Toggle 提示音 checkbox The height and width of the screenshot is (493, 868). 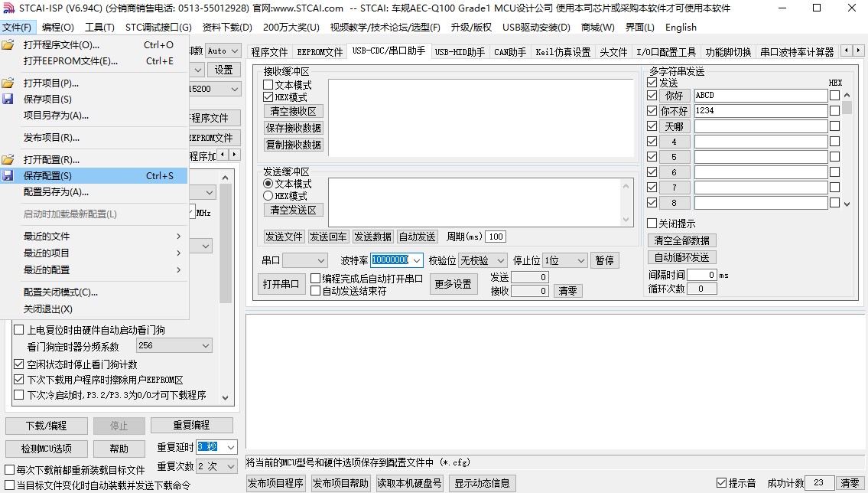721,482
